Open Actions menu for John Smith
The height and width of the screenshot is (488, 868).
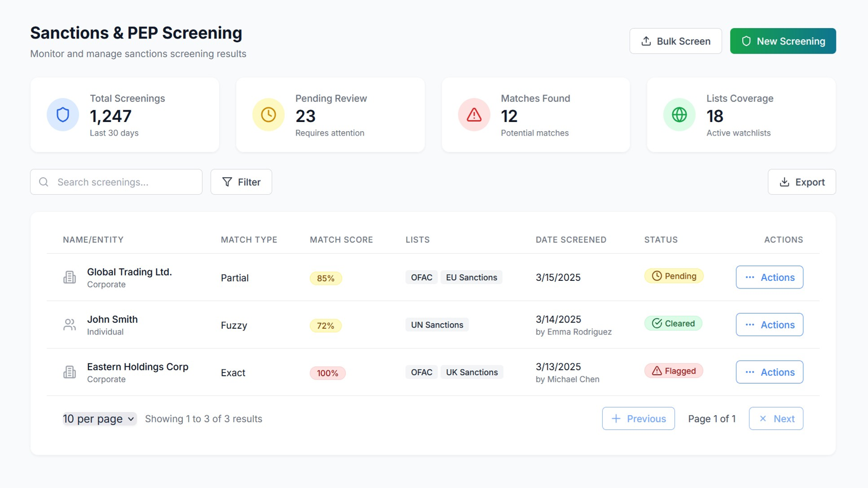coord(769,325)
